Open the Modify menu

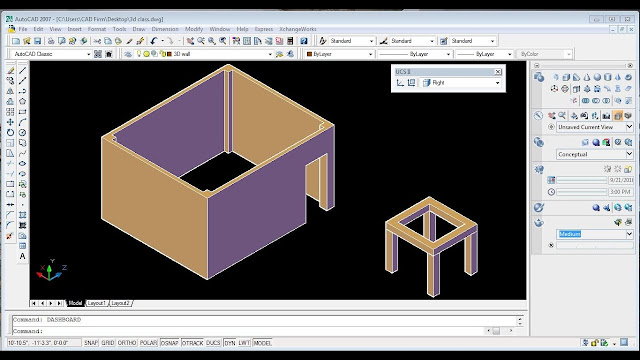[194, 29]
